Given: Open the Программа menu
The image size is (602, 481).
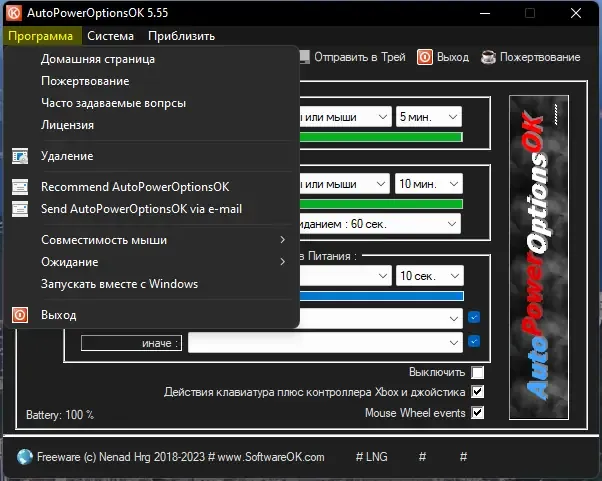Looking at the screenshot, I should 41,36.
